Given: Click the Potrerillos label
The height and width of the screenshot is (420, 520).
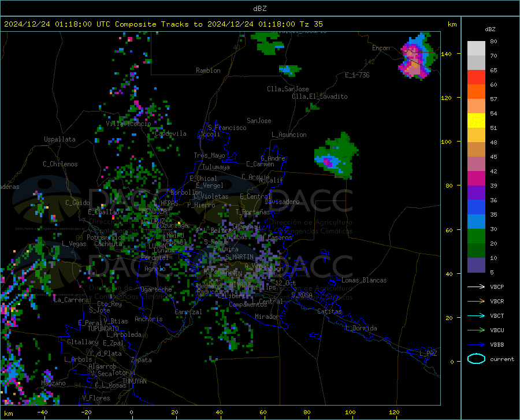Looking at the screenshot, I should [106, 237].
